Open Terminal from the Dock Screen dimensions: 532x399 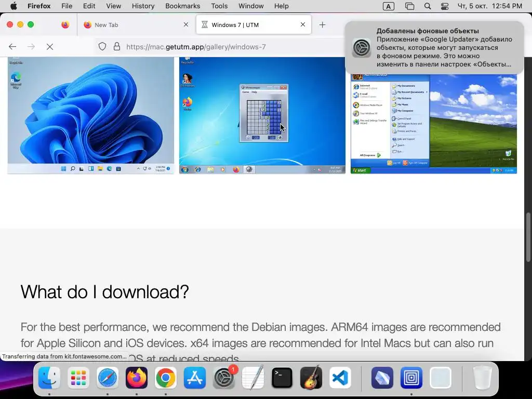tap(282, 378)
